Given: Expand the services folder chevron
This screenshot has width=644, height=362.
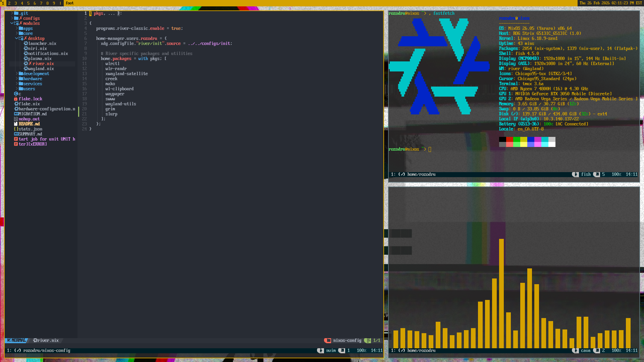Looking at the screenshot, I should pos(17,84).
